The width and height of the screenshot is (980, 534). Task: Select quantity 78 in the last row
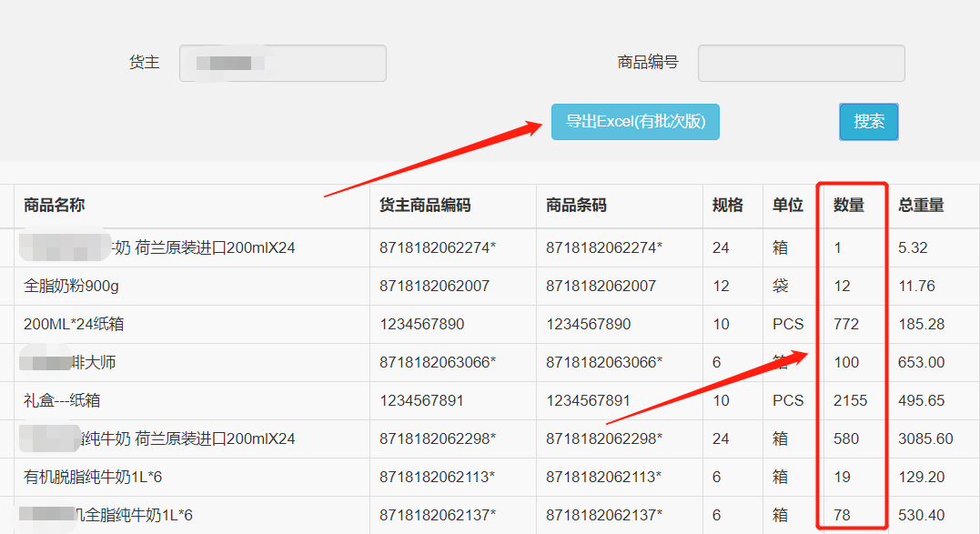coord(842,515)
